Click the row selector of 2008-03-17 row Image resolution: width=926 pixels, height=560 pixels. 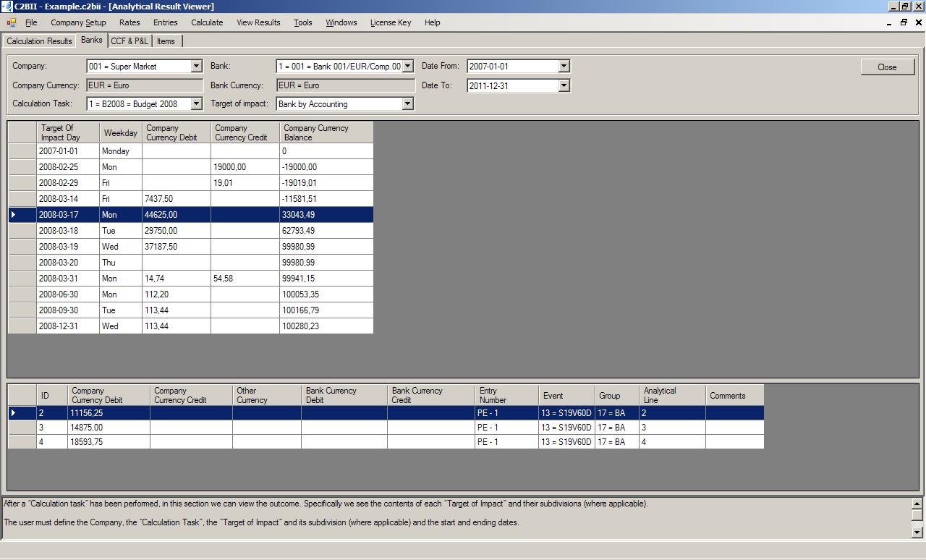pyautogui.click(x=22, y=215)
